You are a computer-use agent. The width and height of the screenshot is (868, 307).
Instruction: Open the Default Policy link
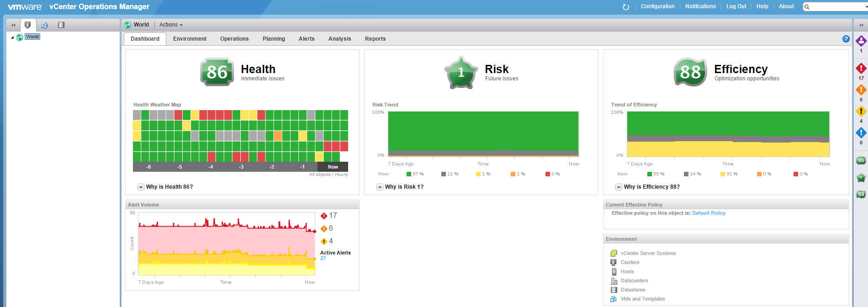coord(709,213)
